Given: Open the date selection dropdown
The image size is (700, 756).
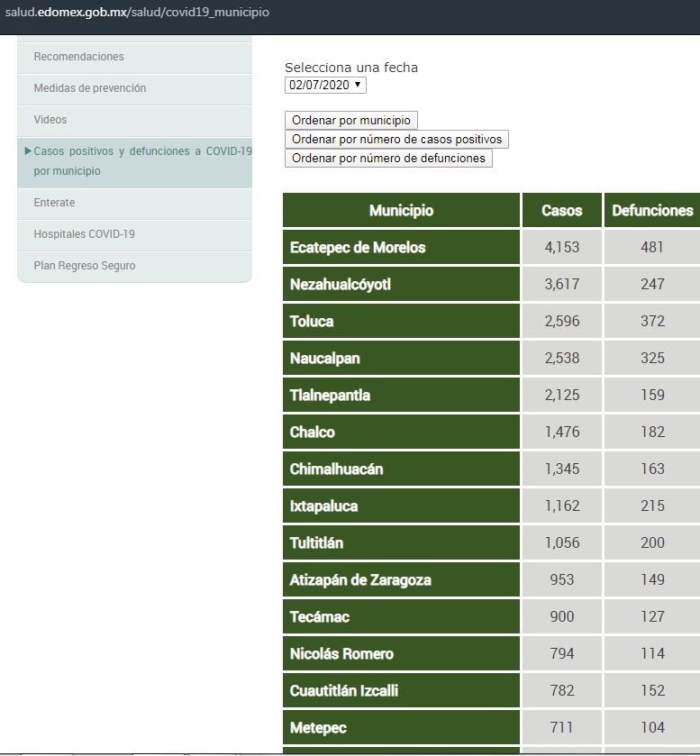Looking at the screenshot, I should pos(325,85).
